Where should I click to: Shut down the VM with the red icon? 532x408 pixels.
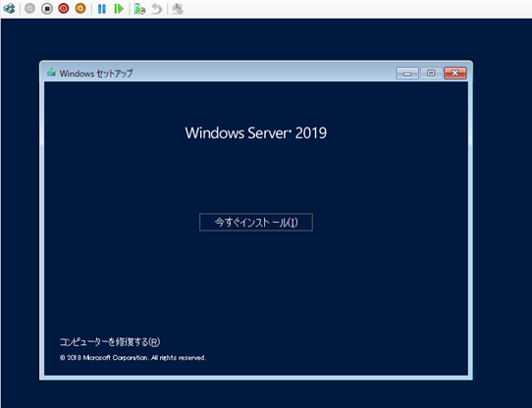tap(64, 9)
